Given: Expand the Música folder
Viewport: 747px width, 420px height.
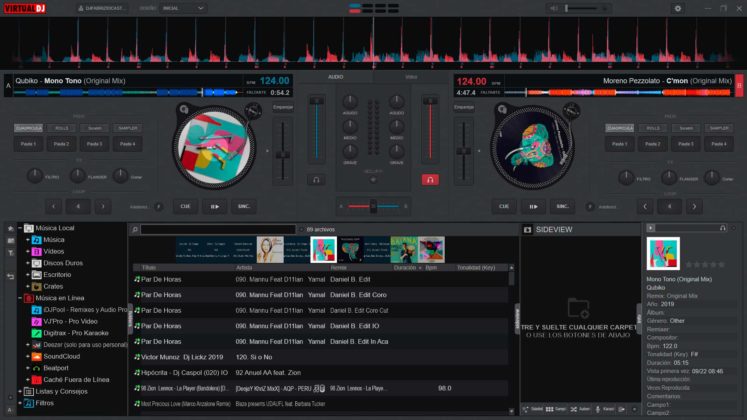Looking at the screenshot, I should (x=28, y=240).
